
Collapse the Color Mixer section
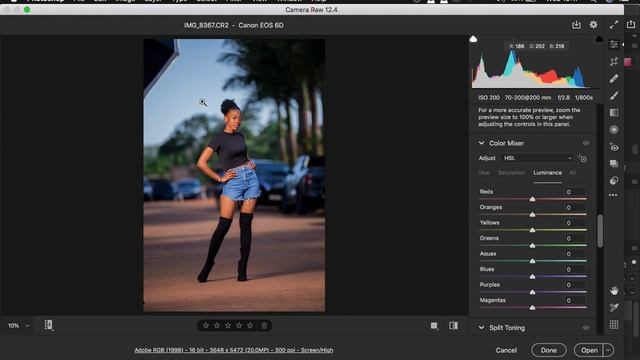pos(481,143)
